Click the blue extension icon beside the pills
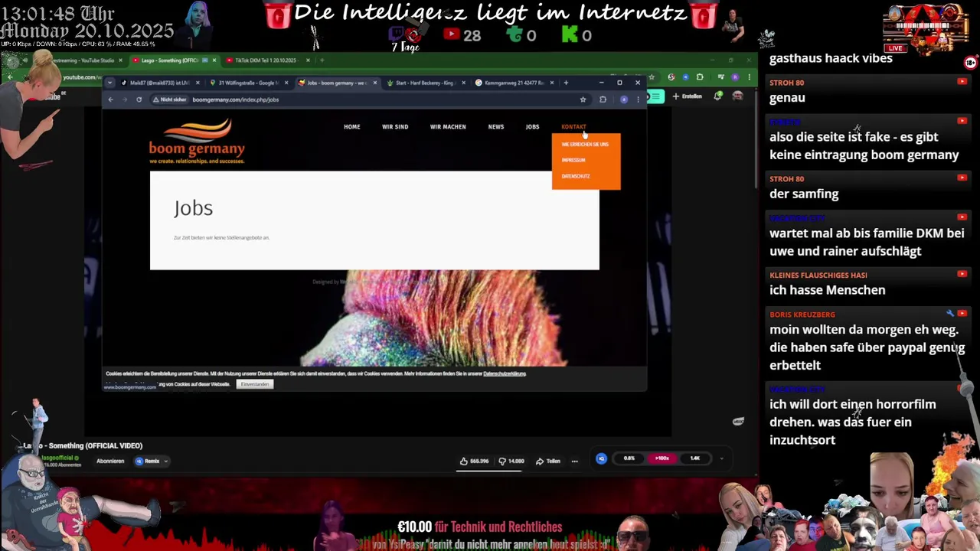Screen dimensions: 980x551 601,458
